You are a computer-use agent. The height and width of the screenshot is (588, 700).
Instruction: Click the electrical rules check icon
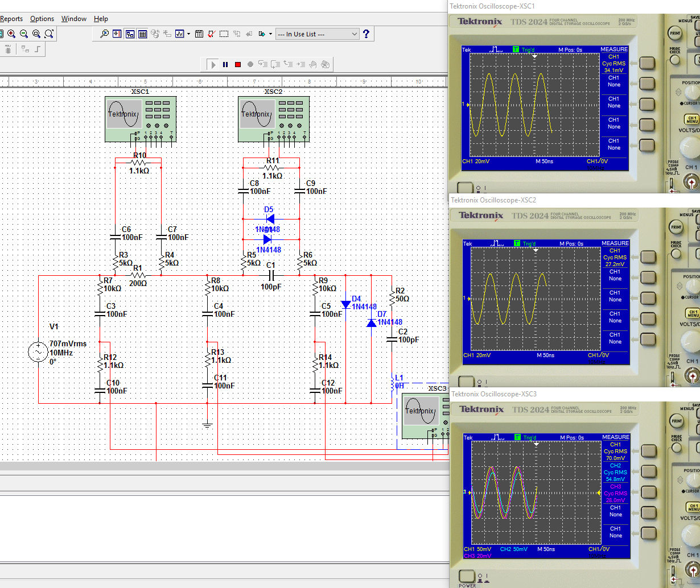(212, 34)
